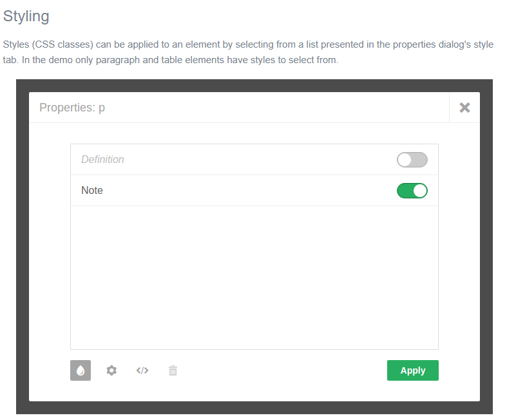Click the empty area below the Note row
The width and height of the screenshot is (516, 420).
[254, 277]
